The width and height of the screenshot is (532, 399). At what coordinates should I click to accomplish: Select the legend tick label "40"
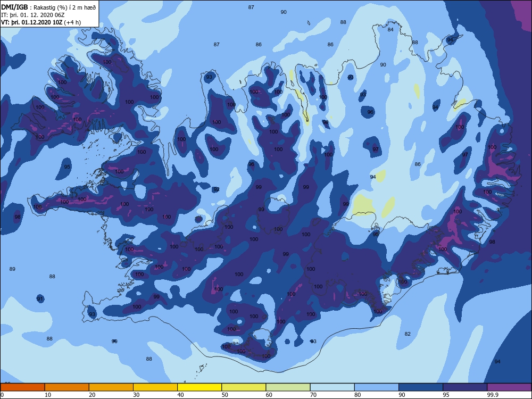tap(180, 395)
